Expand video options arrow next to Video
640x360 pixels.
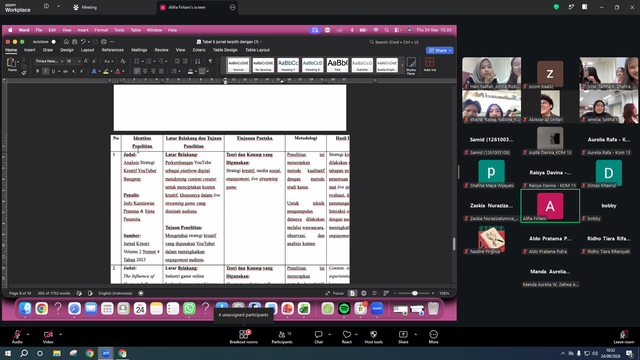[x=60, y=334]
